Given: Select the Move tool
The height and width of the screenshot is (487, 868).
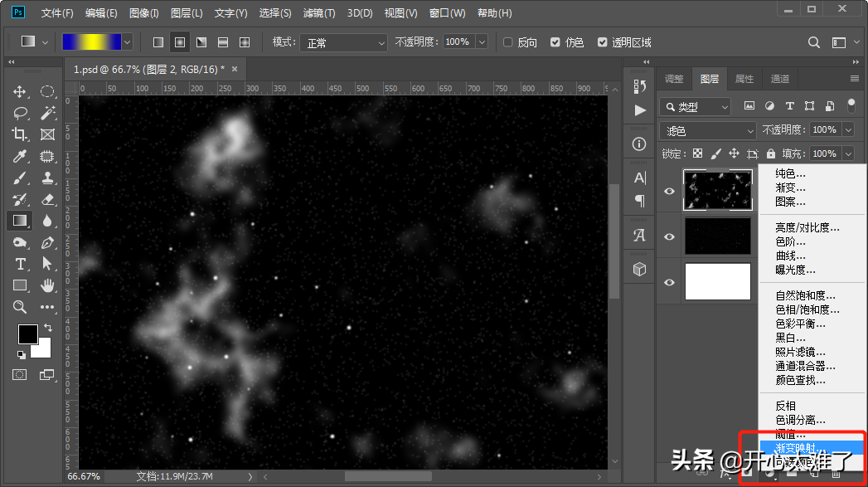Looking at the screenshot, I should click(20, 91).
